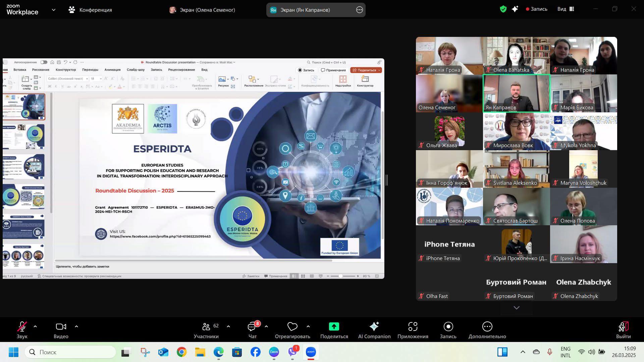The width and height of the screenshot is (644, 362).
Task: Click Расположение arrange icon in ribbon
Action: click(x=252, y=79)
